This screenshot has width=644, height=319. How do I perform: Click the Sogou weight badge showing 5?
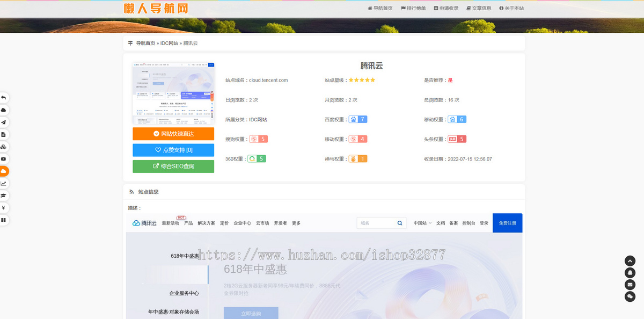tap(259, 139)
